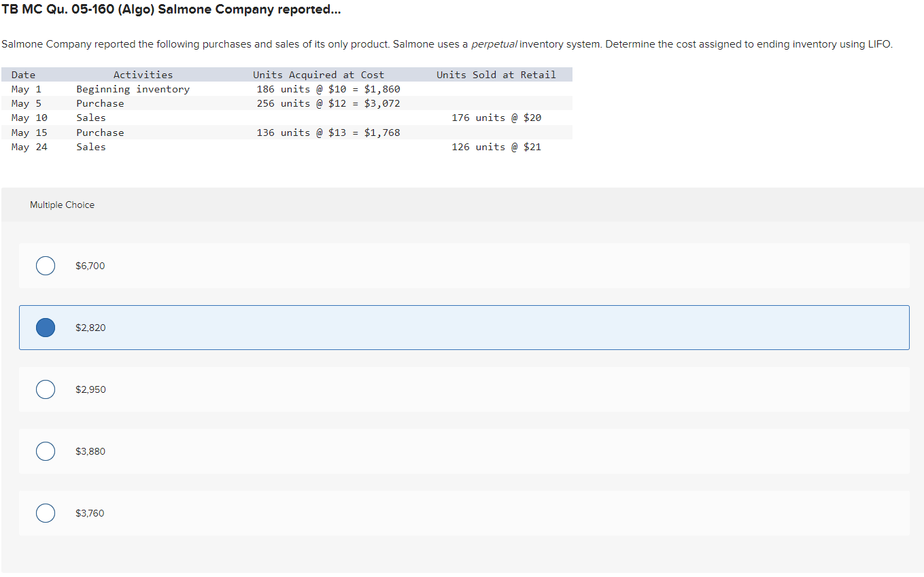This screenshot has height=577, width=924.
Task: Click '186 units @ $10 = $1,860' cell
Action: point(328,89)
